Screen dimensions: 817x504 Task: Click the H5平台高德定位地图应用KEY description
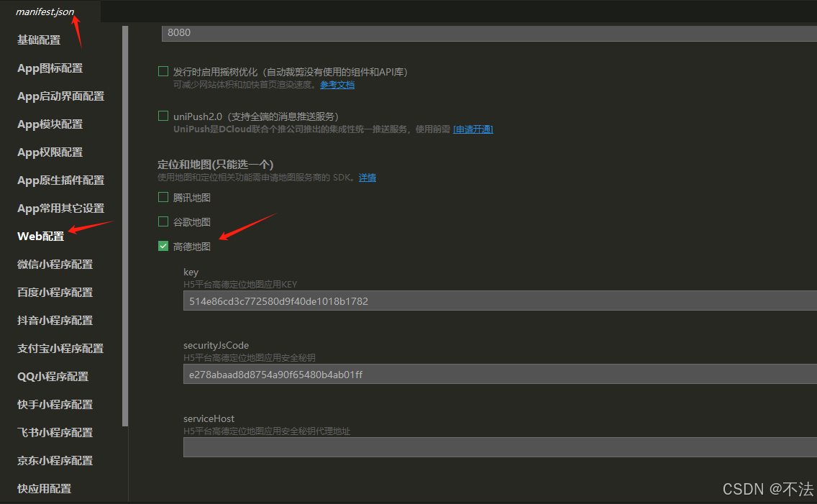(x=240, y=285)
